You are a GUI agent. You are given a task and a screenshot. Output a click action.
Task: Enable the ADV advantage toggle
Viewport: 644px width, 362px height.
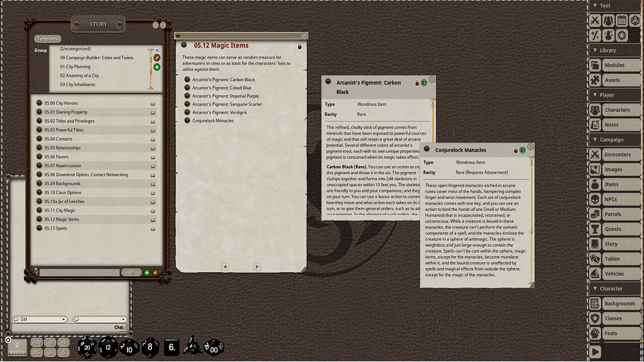(37, 342)
